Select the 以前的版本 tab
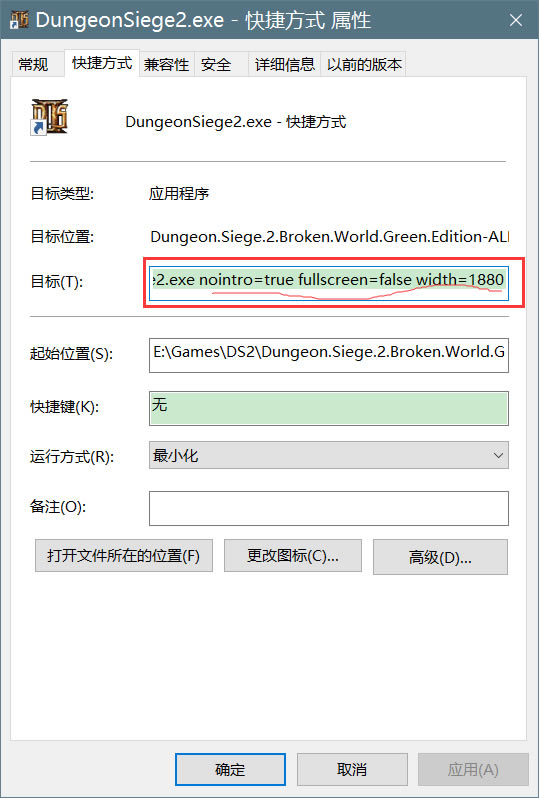The image size is (539, 798). [364, 65]
